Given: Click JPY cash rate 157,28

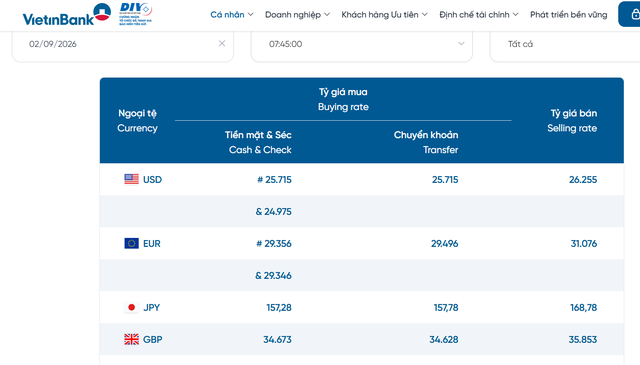Looking at the screenshot, I should click(279, 307).
